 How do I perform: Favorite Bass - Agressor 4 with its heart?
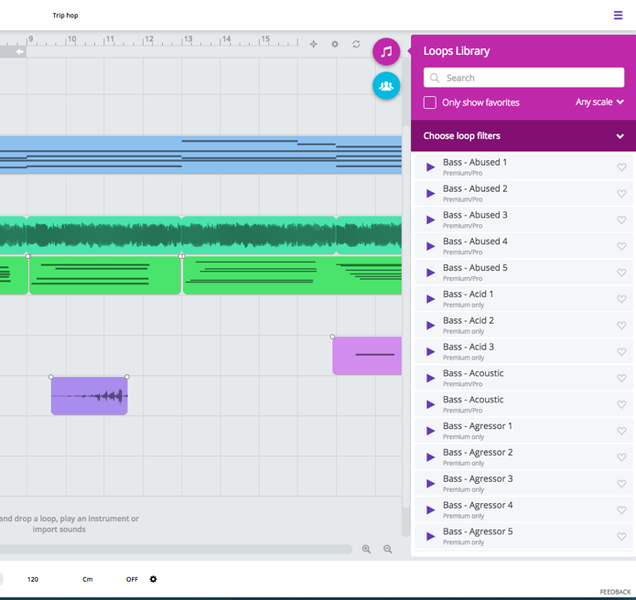point(621,510)
